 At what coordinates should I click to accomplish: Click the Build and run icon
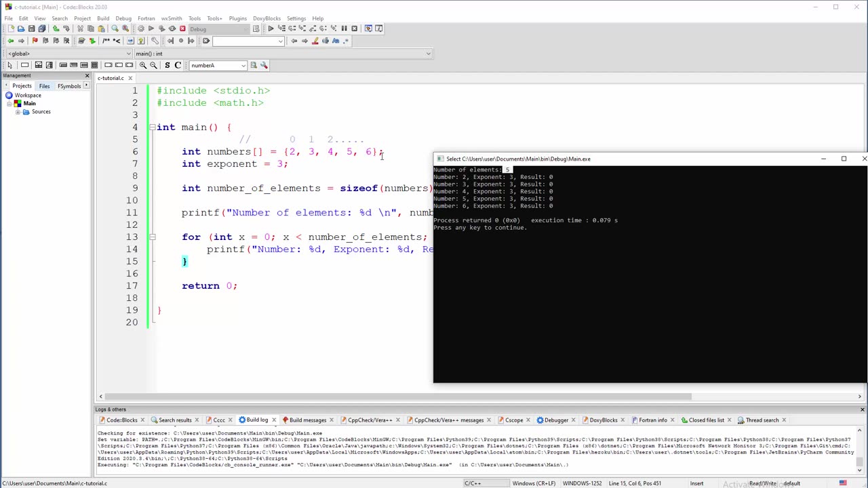click(161, 28)
